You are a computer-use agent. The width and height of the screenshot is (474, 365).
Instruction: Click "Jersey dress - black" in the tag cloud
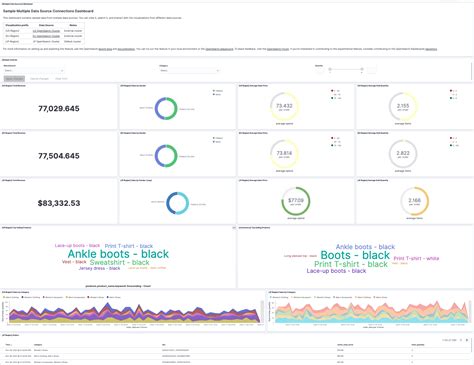click(x=99, y=268)
